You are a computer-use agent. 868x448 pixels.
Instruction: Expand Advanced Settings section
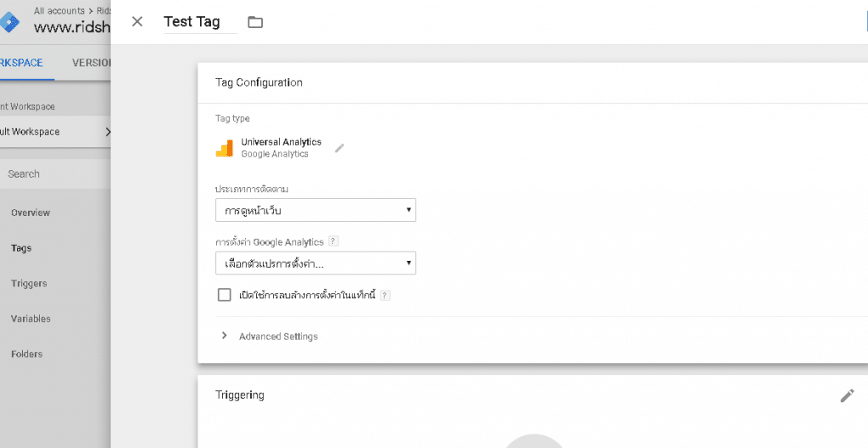pyautogui.click(x=269, y=336)
